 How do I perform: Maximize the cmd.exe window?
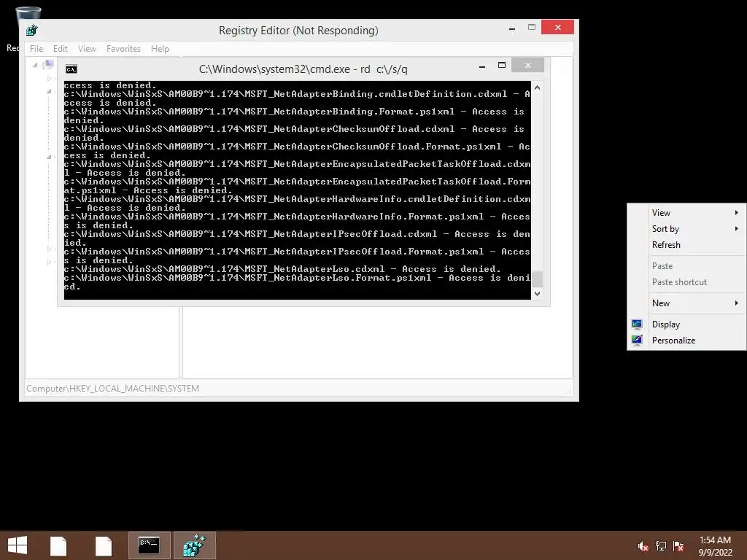(502, 65)
